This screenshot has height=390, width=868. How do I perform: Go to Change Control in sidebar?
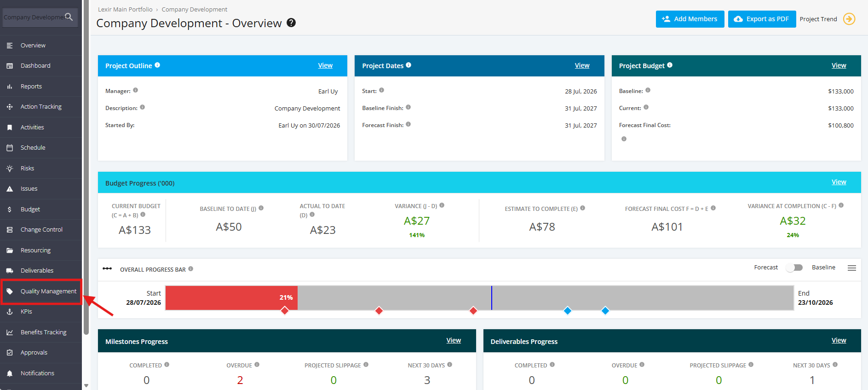[x=41, y=230]
